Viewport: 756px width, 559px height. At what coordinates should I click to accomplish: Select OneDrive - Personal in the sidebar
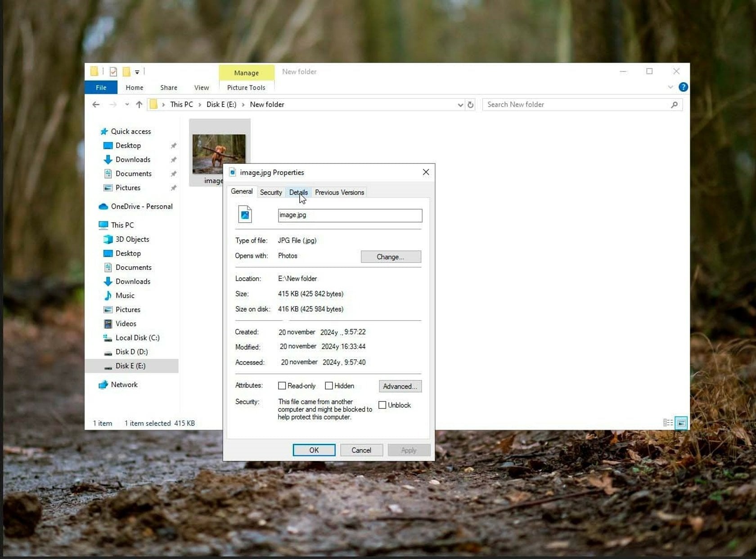tap(142, 206)
